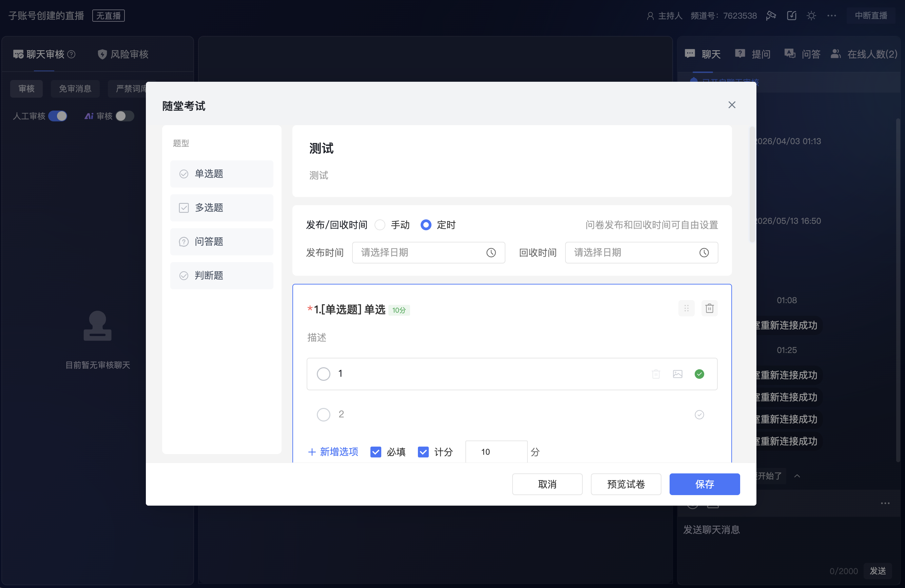Toggle the 计分 checkbox

(x=423, y=452)
